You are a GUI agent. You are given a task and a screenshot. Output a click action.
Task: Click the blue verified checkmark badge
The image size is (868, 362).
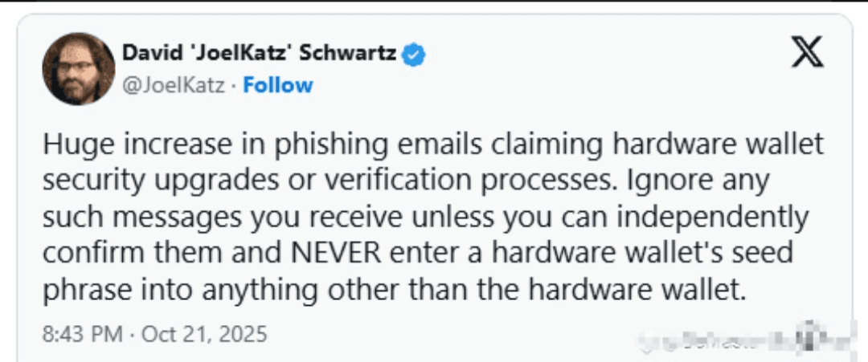pyautogui.click(x=413, y=54)
